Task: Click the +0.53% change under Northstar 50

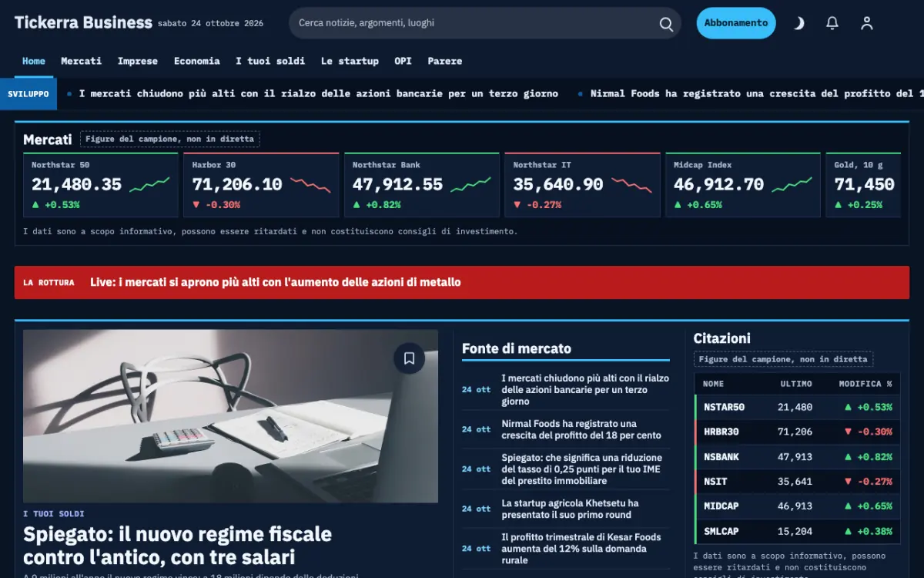Action: click(x=56, y=205)
